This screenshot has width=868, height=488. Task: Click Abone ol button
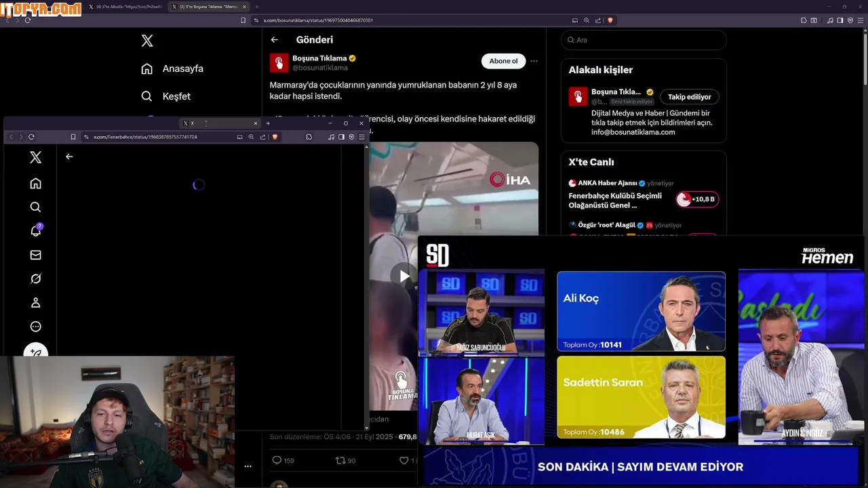pos(504,61)
